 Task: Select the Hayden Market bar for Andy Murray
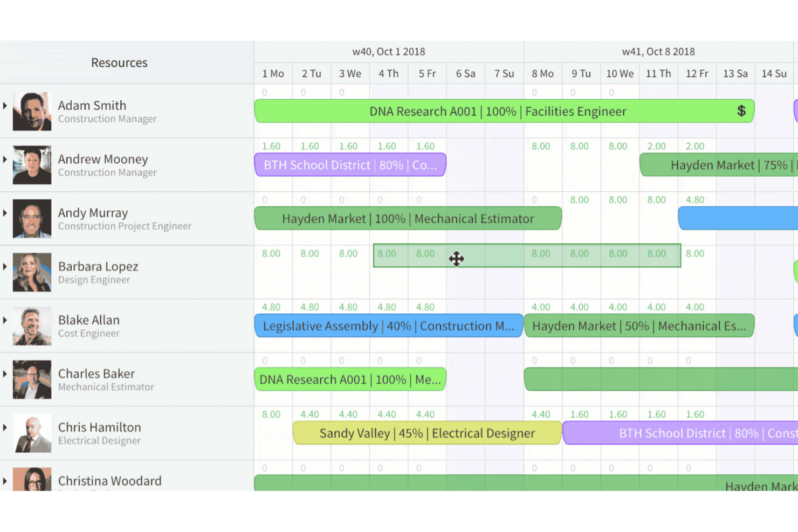pyautogui.click(x=408, y=218)
